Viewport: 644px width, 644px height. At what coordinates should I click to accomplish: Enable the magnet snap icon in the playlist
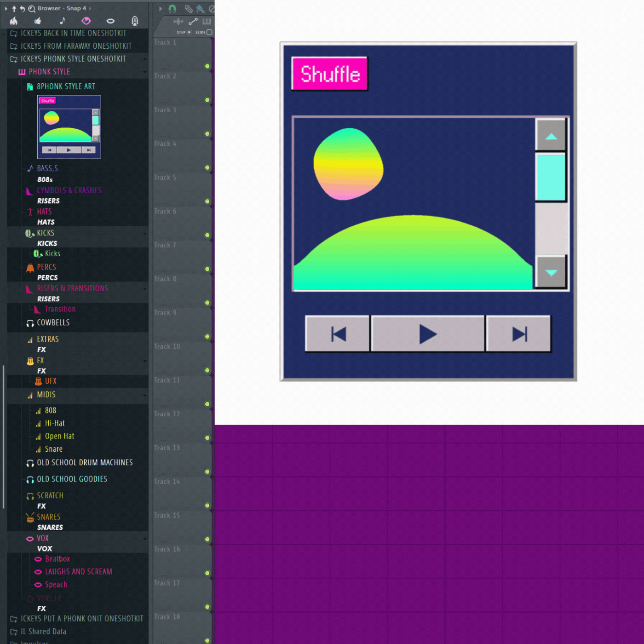172,8
